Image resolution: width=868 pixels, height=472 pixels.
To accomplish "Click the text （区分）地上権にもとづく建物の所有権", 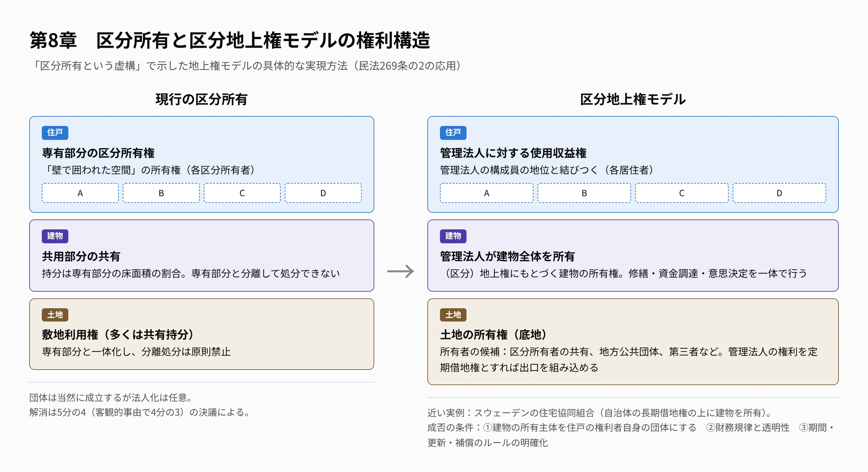I will 531,273.
